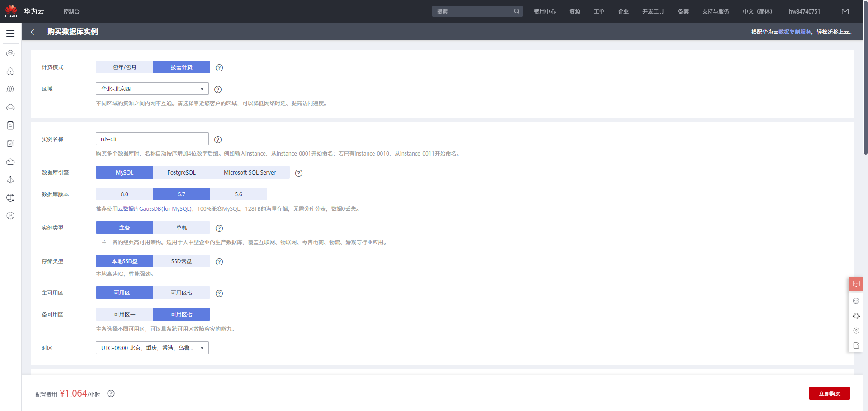This screenshot has width=868, height=411.
Task: Show help for 实例名称 field
Action: tap(218, 140)
